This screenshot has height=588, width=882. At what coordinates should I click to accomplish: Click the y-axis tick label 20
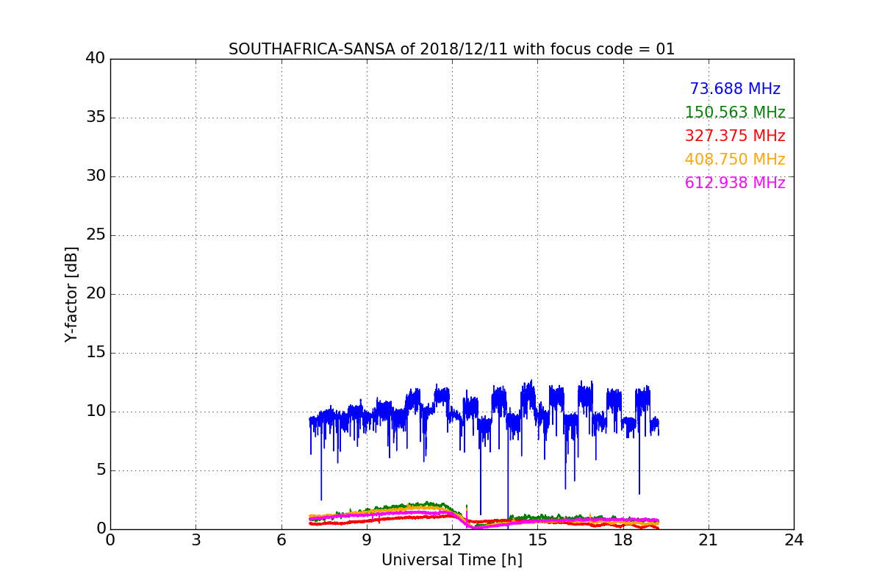(x=96, y=294)
